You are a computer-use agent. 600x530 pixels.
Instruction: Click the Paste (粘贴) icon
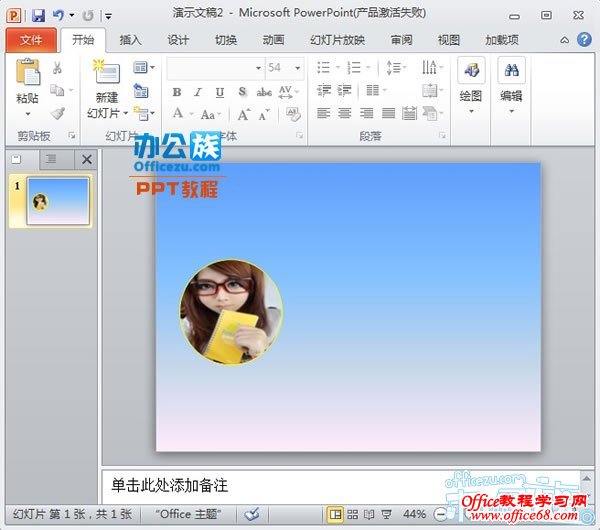pyautogui.click(x=28, y=73)
